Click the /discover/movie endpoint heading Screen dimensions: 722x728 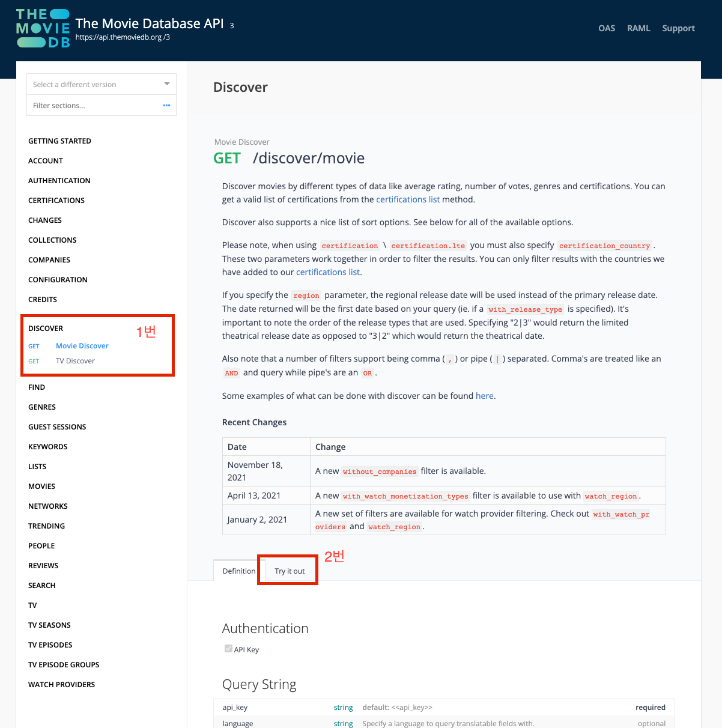pos(309,158)
